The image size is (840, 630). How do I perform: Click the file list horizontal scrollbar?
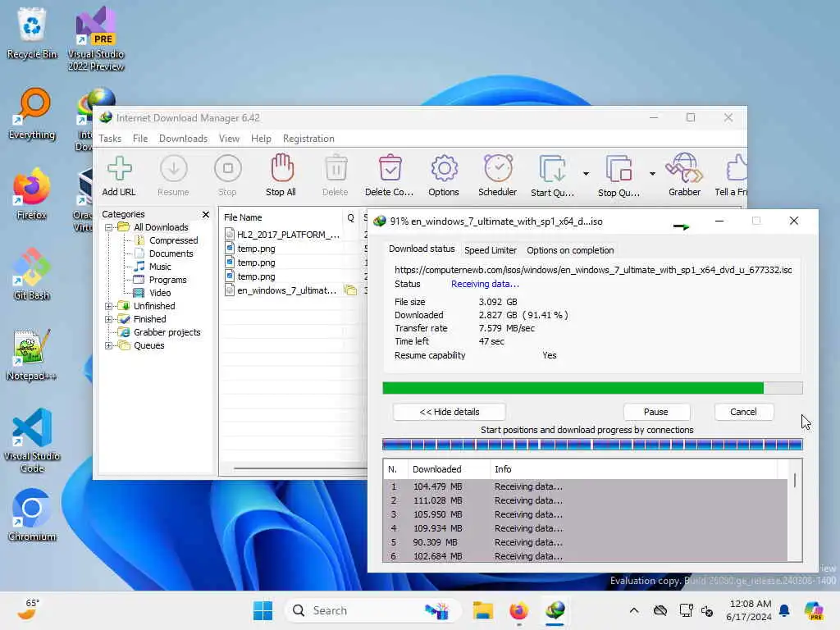coord(300,468)
